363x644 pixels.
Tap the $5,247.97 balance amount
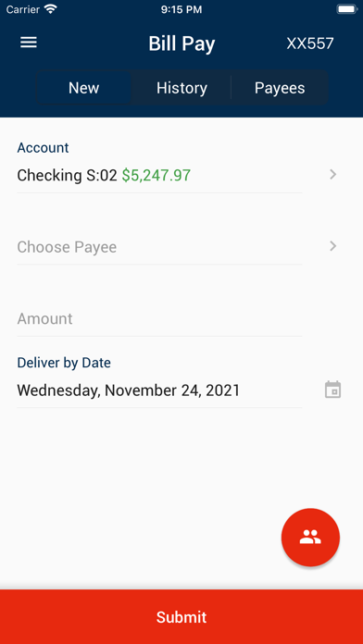click(x=156, y=176)
